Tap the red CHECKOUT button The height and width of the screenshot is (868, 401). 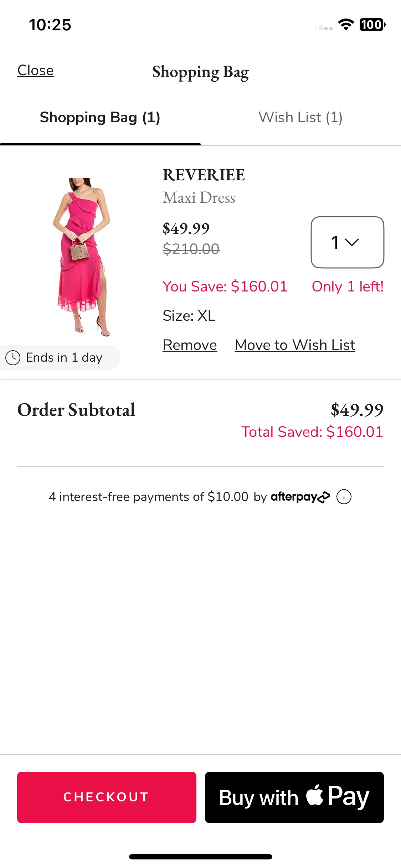(107, 797)
